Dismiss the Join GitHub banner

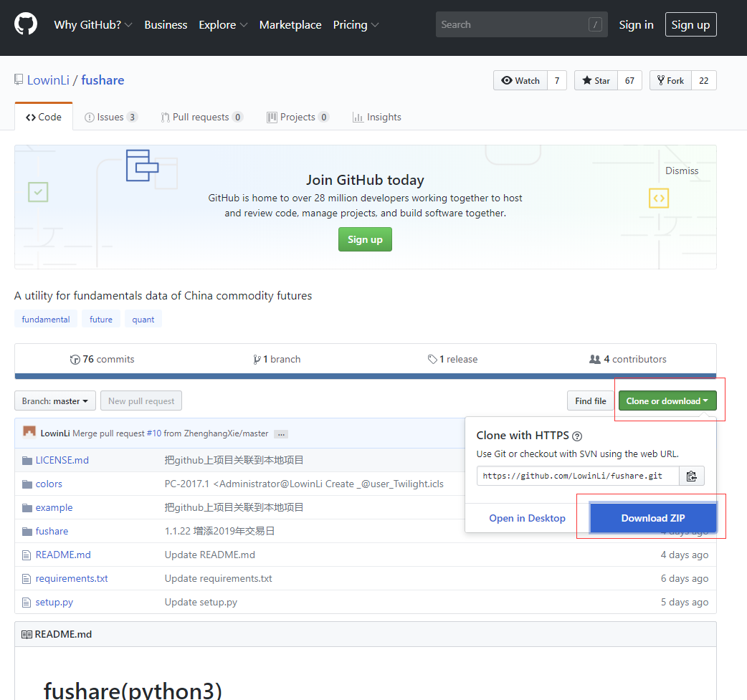coord(681,171)
